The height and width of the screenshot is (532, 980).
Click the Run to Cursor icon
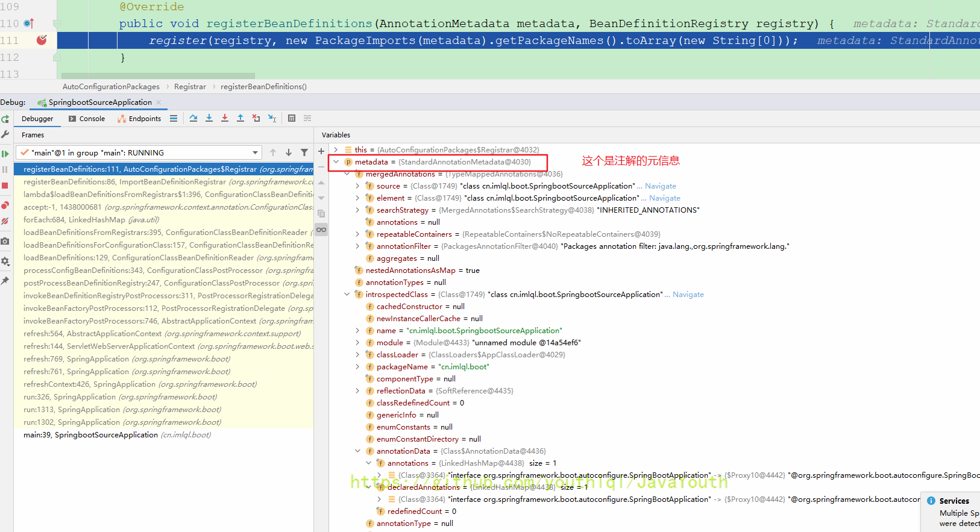pyautogui.click(x=272, y=118)
